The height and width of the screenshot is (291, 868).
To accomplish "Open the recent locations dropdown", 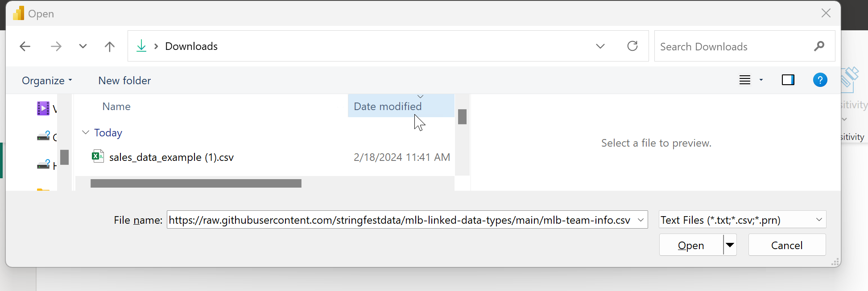I will coord(83,46).
